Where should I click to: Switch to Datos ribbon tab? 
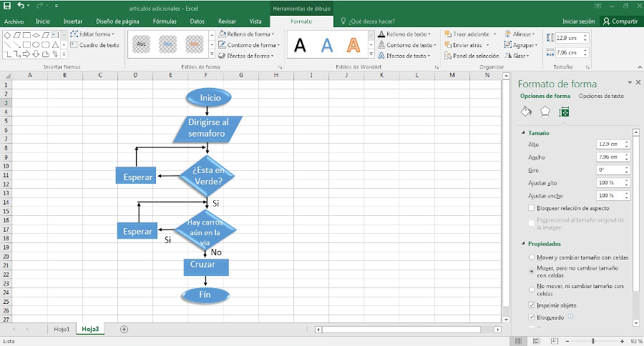coord(197,21)
